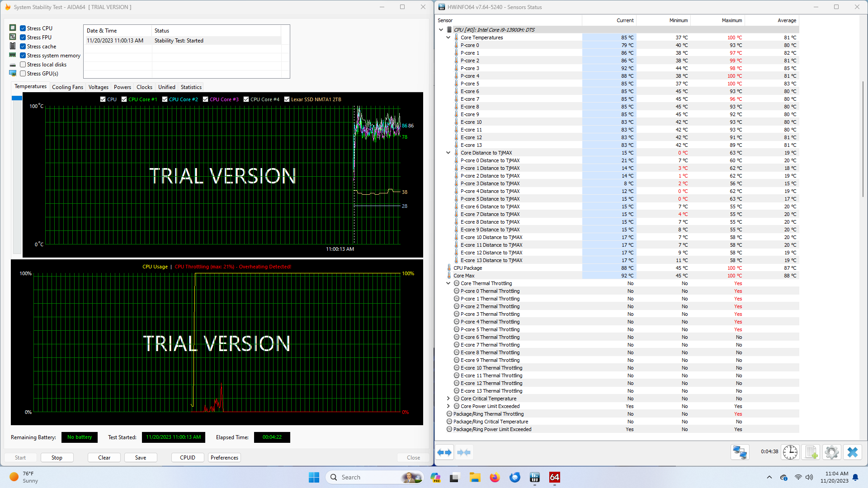Click HWiNFO expand-all blue arrows icon
868x488 pixels.
(x=444, y=452)
